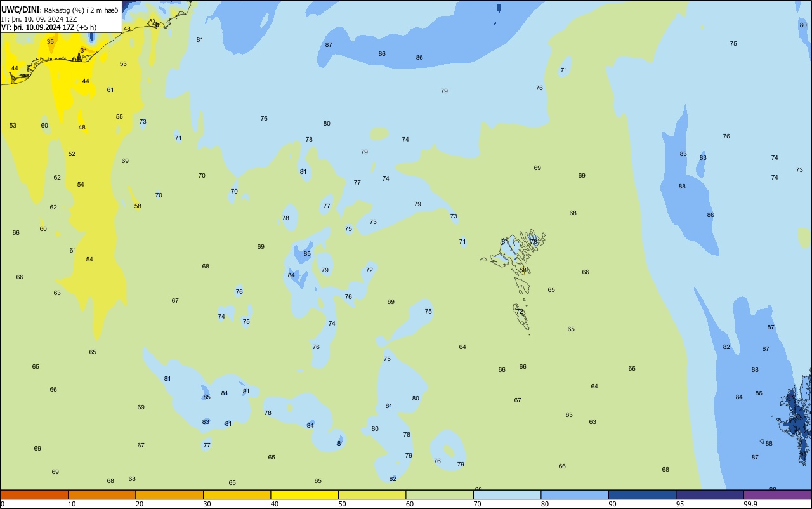The height and width of the screenshot is (509, 812).
Task: Select the medium blue 80–90 legend band
Action: pos(575,494)
